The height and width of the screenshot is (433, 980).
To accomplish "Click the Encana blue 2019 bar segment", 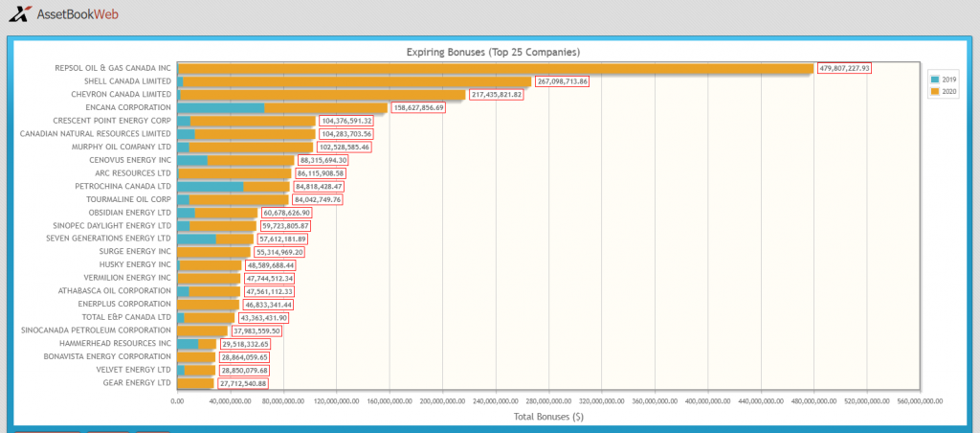I will (x=221, y=107).
